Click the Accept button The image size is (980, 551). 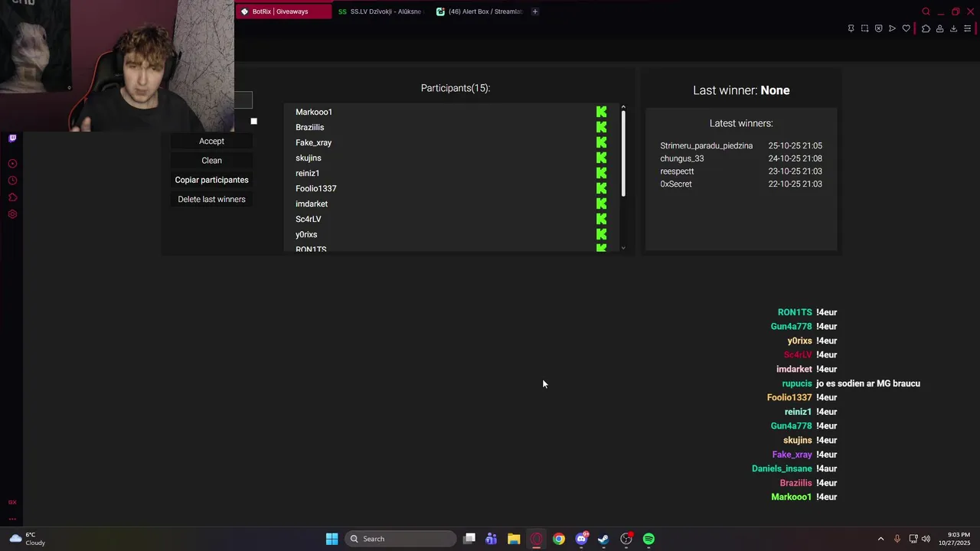tap(211, 141)
